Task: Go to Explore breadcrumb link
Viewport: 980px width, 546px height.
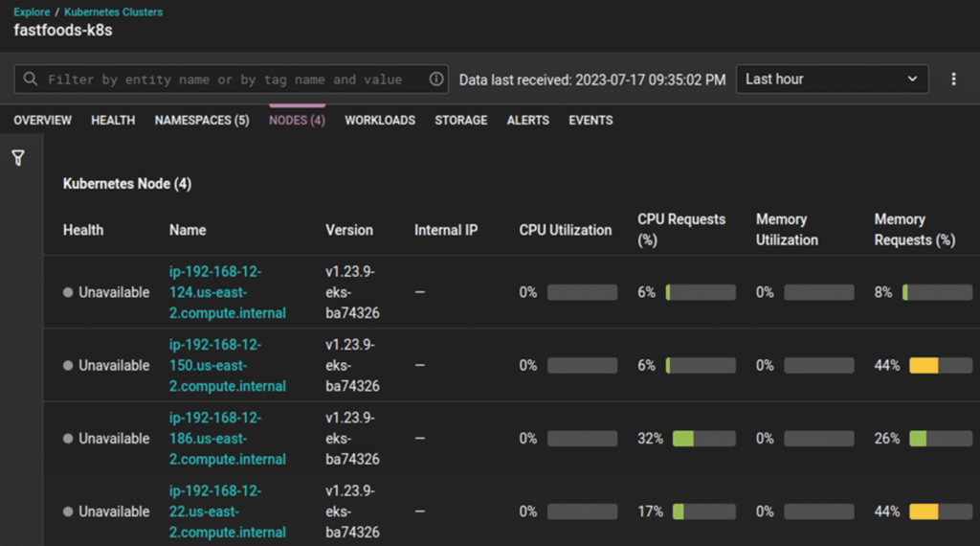Action: tap(32, 11)
